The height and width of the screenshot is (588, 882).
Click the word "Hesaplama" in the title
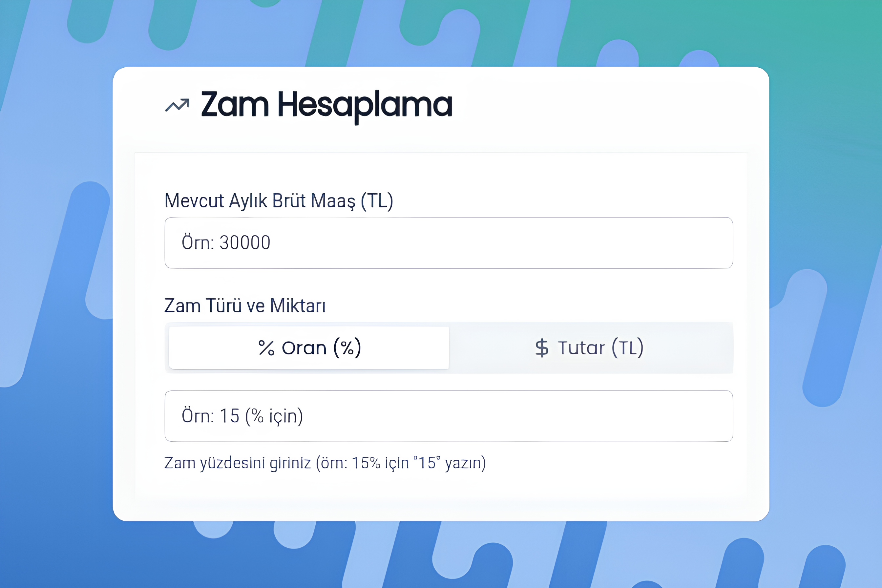(365, 105)
